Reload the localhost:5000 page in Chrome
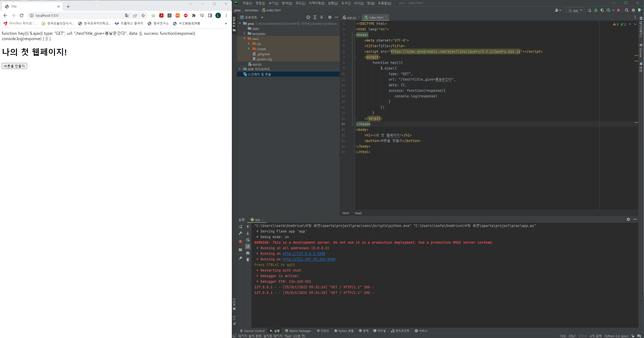This screenshot has width=644, height=338. [22, 15]
